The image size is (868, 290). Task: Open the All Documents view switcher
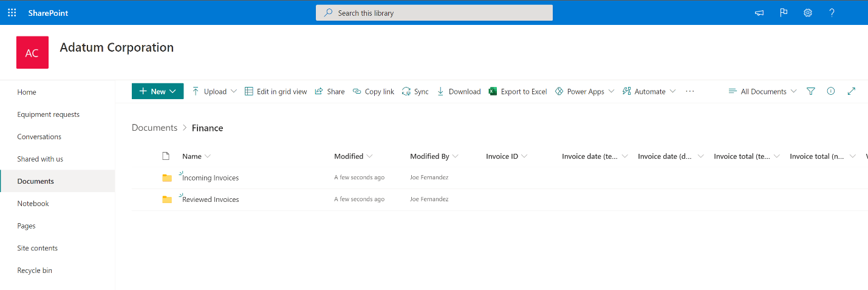pyautogui.click(x=762, y=91)
